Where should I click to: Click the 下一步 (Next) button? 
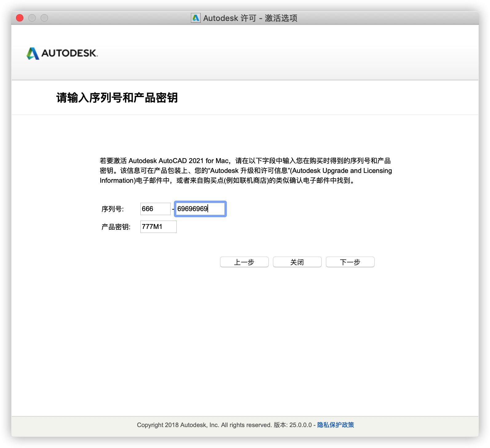click(350, 262)
